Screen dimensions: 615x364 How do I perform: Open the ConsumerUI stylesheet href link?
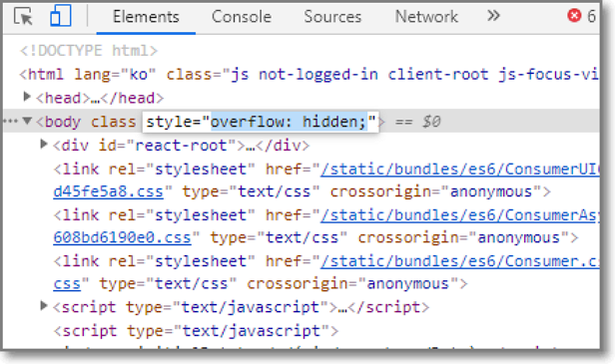coord(459,170)
